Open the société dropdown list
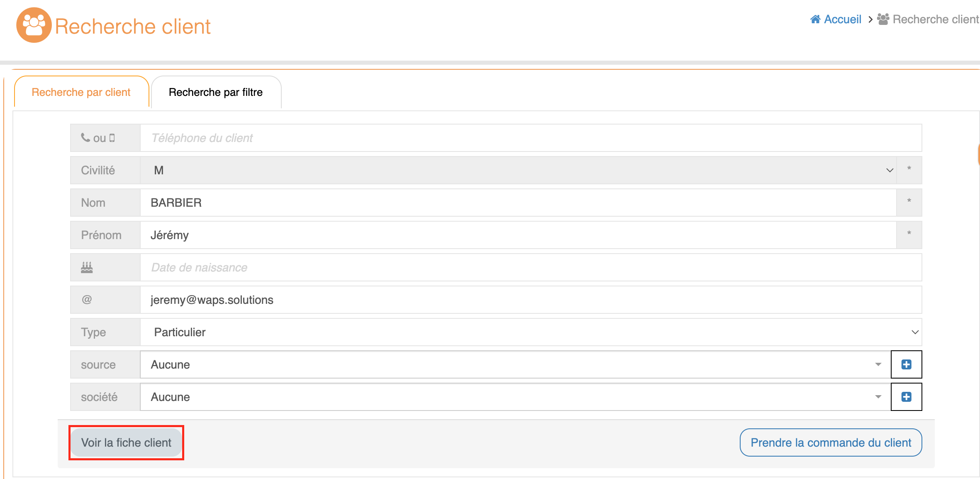The width and height of the screenshot is (980, 479). coord(514,397)
